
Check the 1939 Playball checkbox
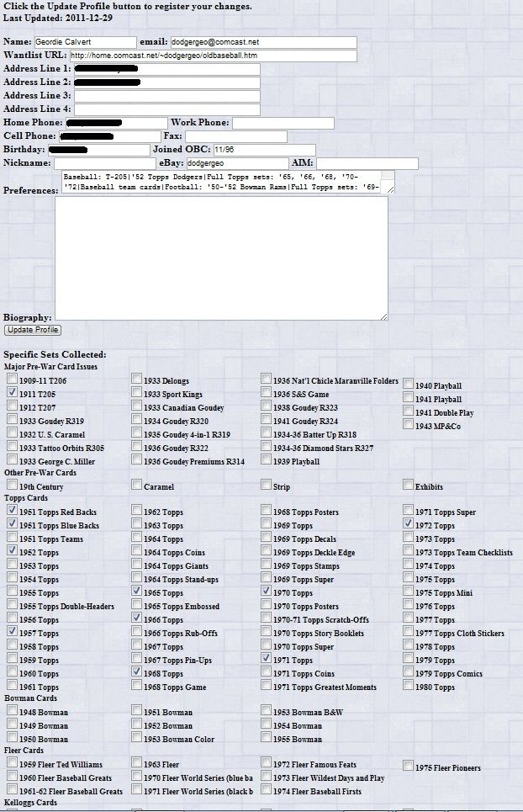[266, 459]
